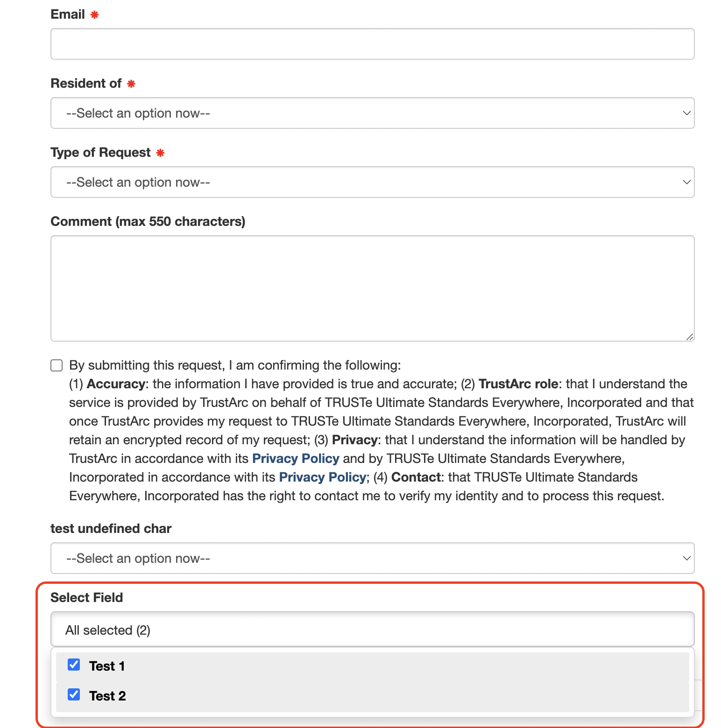Open the Resident of dropdown
The width and height of the screenshot is (721, 728).
372,113
